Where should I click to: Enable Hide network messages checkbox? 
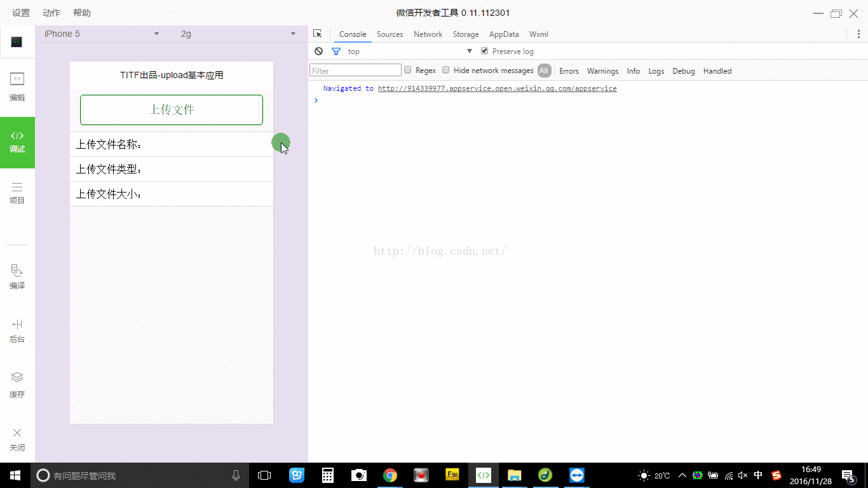click(446, 70)
